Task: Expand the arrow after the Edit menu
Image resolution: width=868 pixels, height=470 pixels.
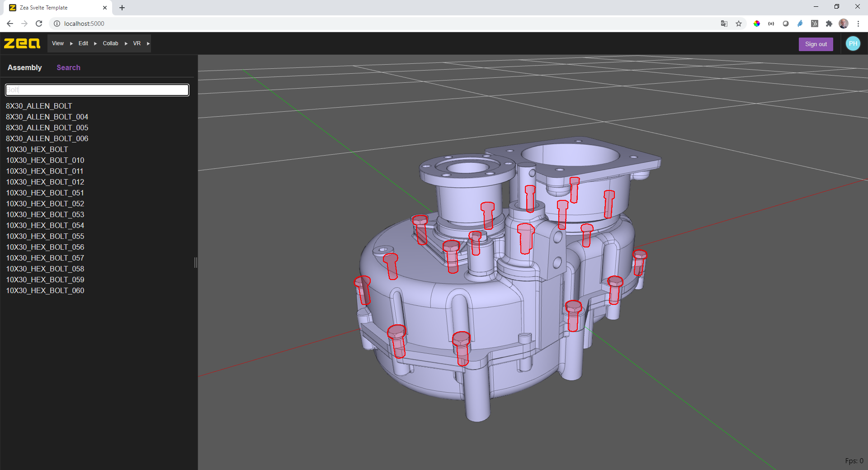Action: pos(95,43)
